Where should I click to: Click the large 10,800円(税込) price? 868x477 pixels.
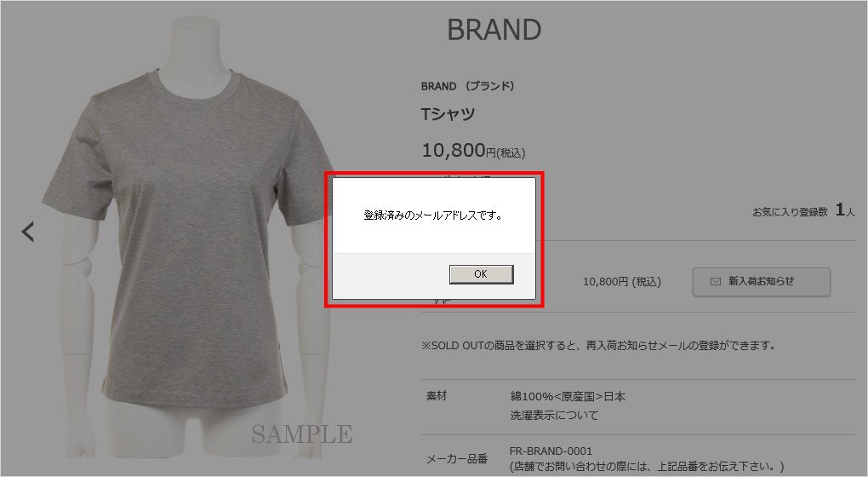(473, 151)
